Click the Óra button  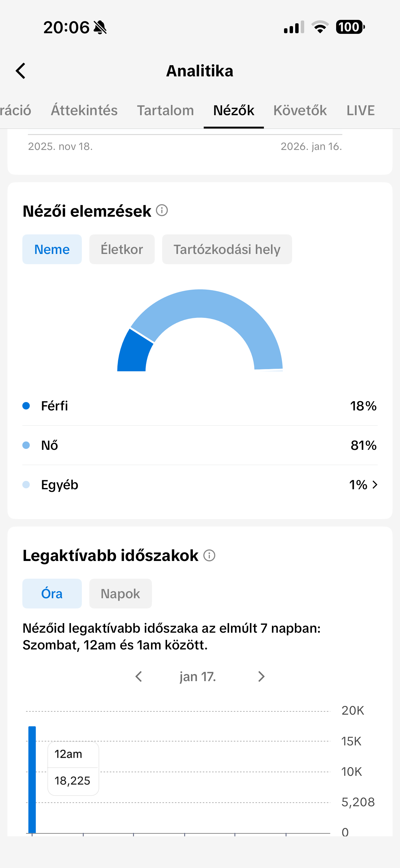point(52,593)
